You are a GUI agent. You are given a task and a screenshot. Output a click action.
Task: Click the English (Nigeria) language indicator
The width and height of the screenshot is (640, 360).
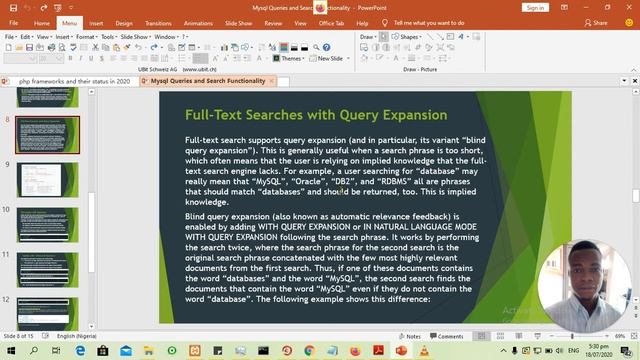click(76, 336)
